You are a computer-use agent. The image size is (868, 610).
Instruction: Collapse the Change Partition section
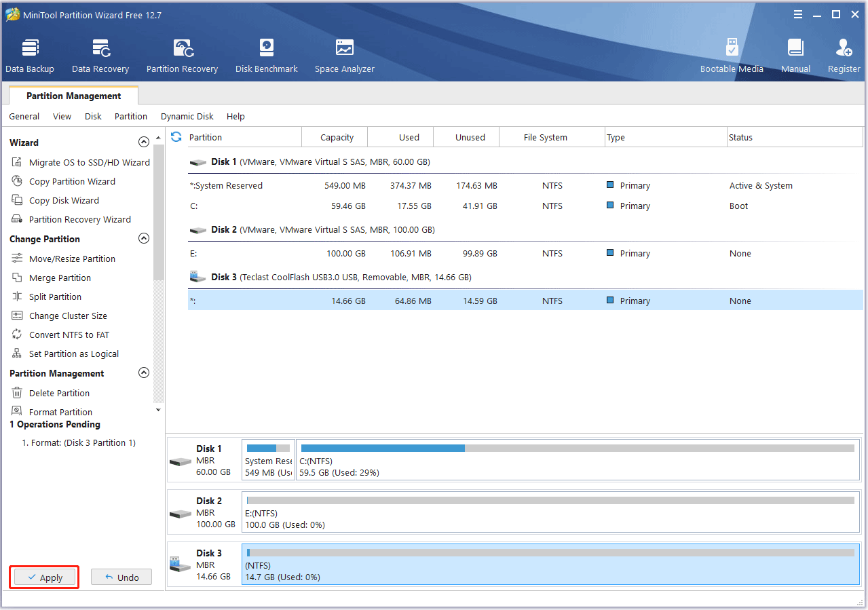click(x=143, y=238)
